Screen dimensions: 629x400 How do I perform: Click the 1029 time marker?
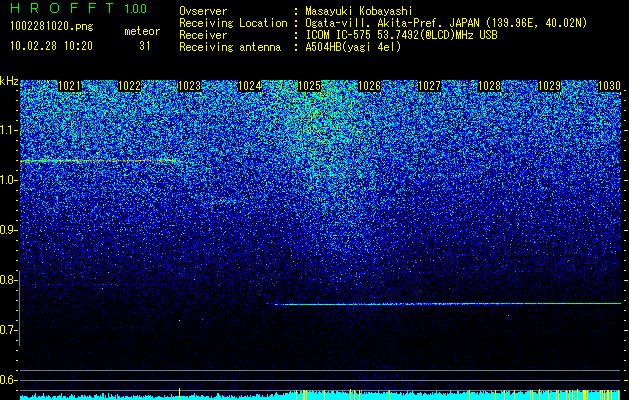(x=549, y=86)
